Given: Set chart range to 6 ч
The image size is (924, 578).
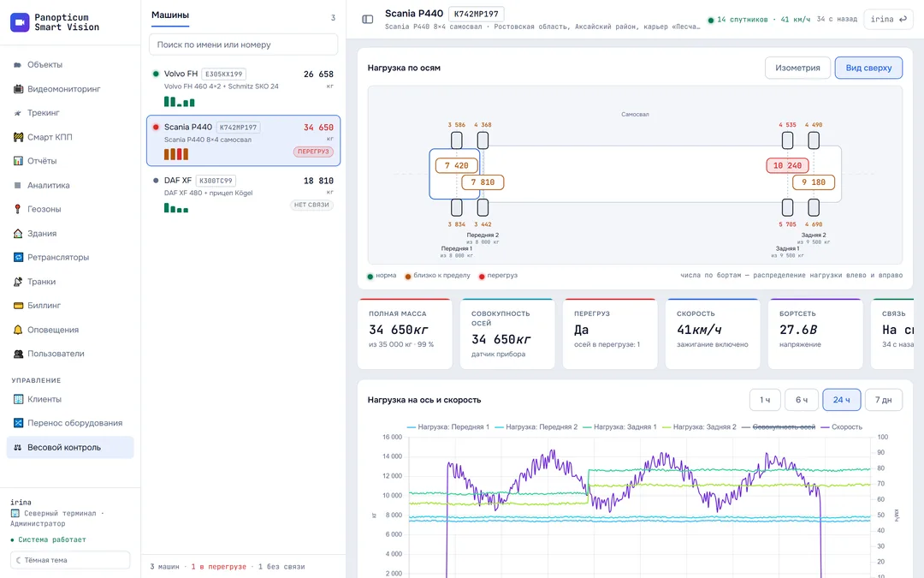Looking at the screenshot, I should (802, 400).
